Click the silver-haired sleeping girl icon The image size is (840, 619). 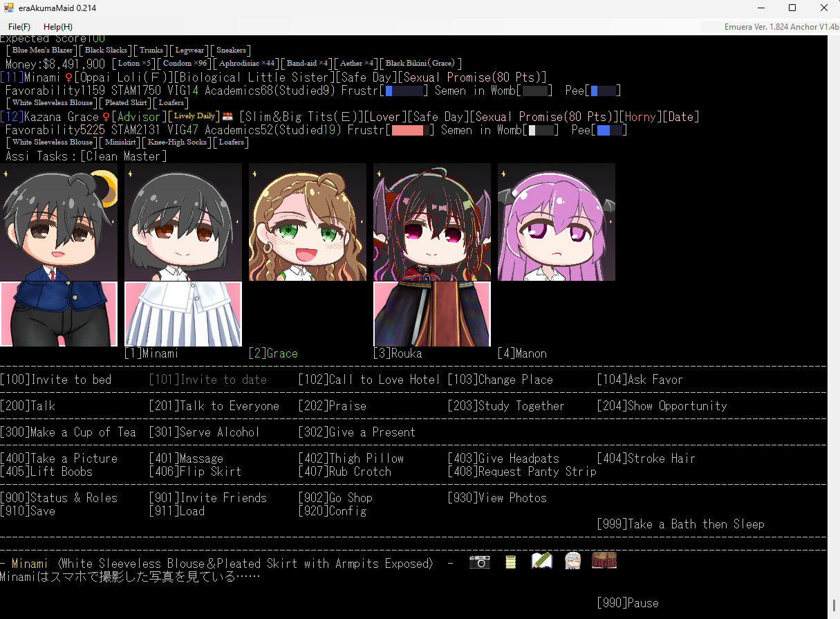click(573, 561)
